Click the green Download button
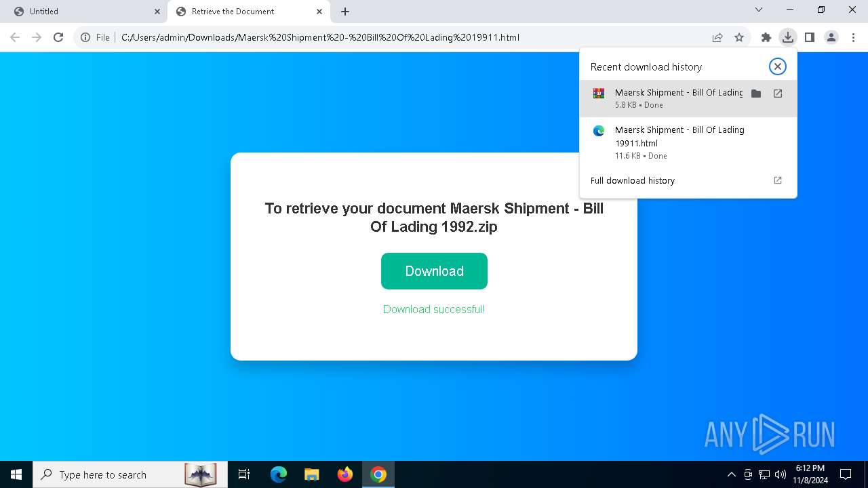 point(434,271)
